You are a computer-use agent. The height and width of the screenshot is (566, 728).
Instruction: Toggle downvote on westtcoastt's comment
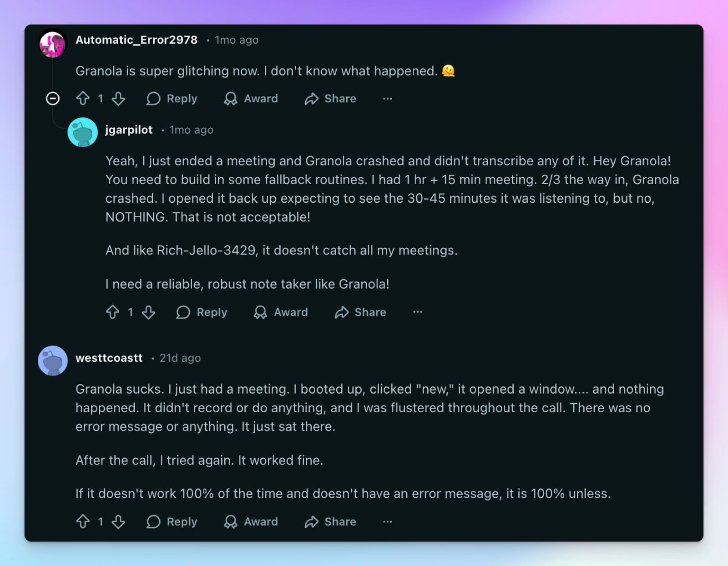click(x=118, y=522)
